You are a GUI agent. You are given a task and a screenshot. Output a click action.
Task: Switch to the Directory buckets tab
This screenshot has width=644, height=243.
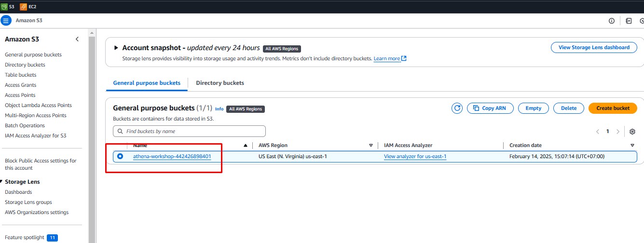[x=220, y=83]
